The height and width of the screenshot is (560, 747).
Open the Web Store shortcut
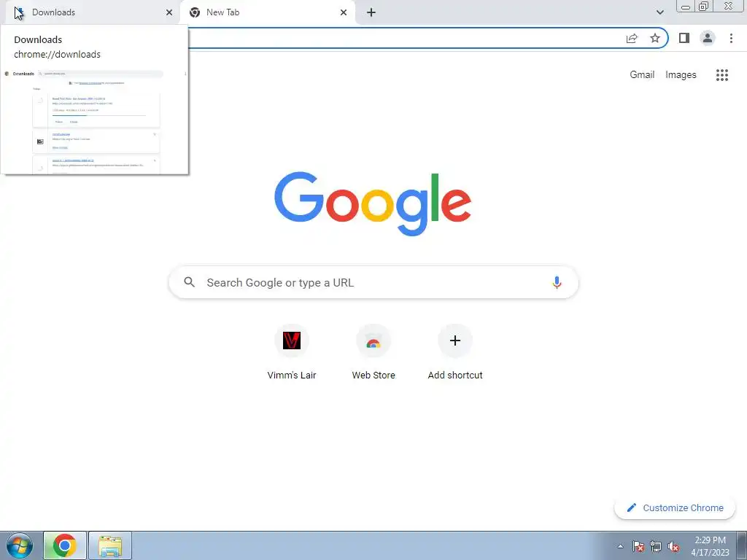point(373,352)
